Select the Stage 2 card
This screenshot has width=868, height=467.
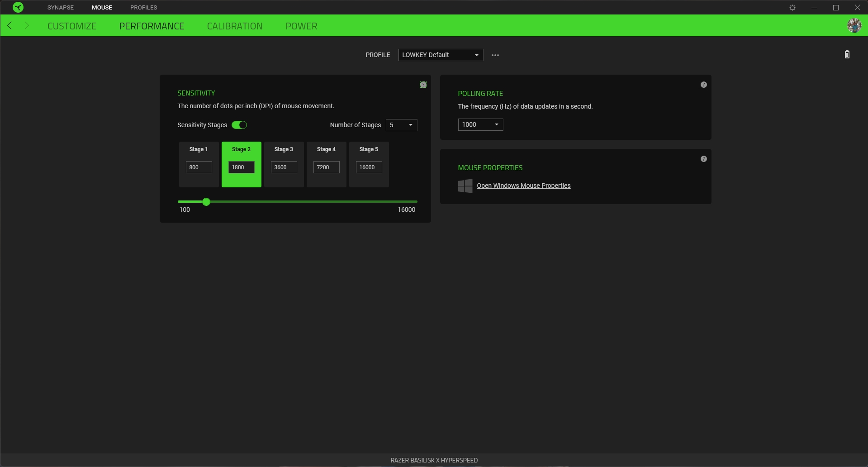(242, 164)
